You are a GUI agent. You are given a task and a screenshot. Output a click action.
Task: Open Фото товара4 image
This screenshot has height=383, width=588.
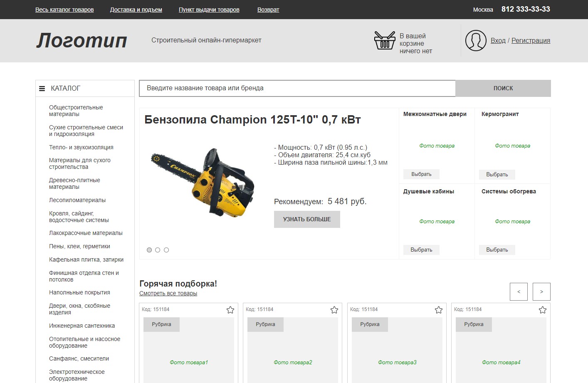[501, 363]
